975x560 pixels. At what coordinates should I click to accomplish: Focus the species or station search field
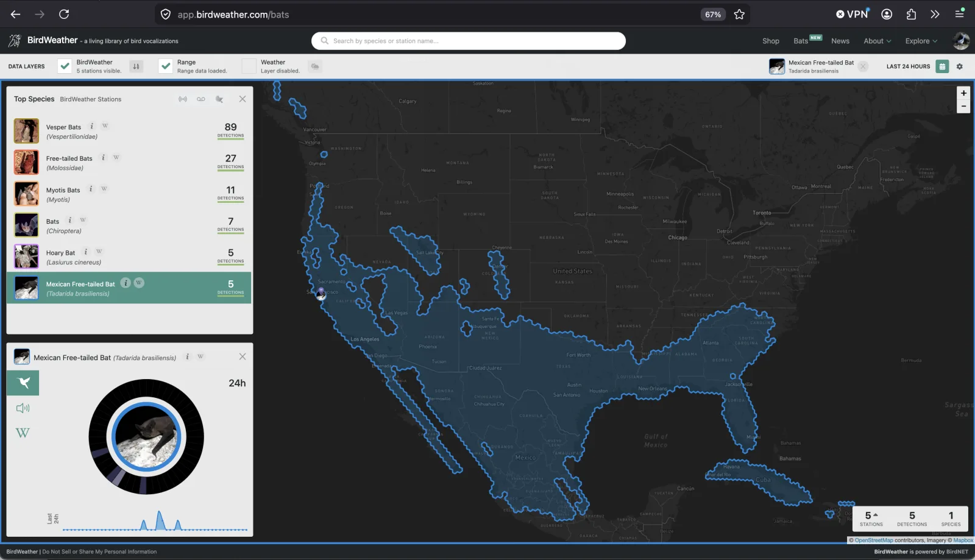[468, 41]
